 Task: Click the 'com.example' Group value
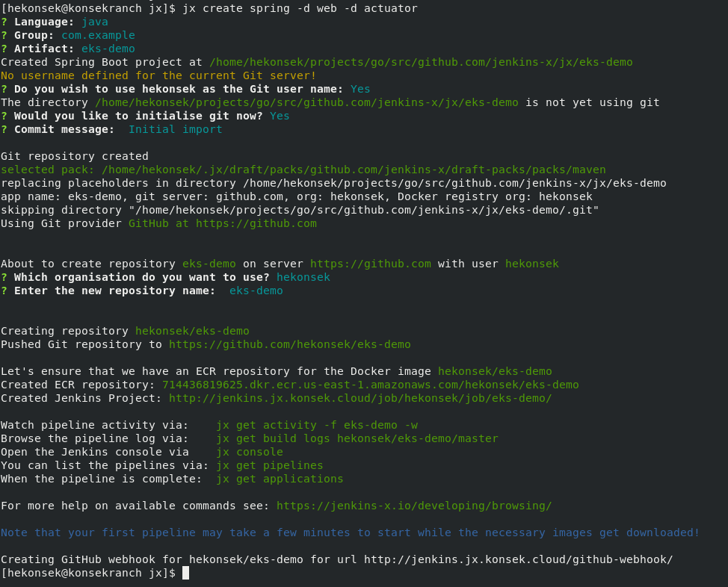[x=98, y=35]
